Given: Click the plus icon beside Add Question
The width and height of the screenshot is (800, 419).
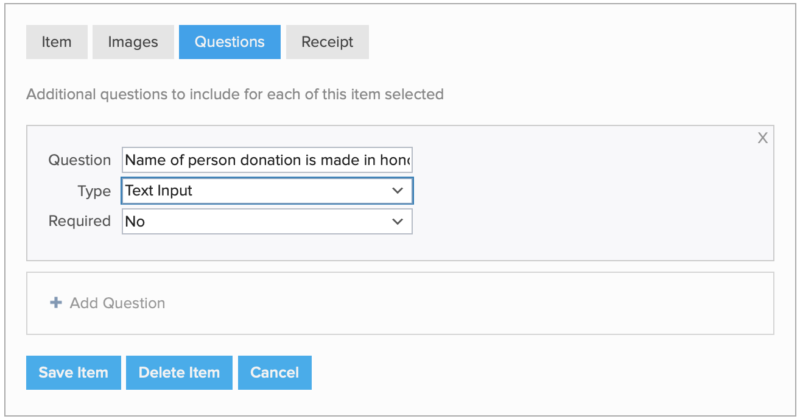Looking at the screenshot, I should pyautogui.click(x=56, y=303).
